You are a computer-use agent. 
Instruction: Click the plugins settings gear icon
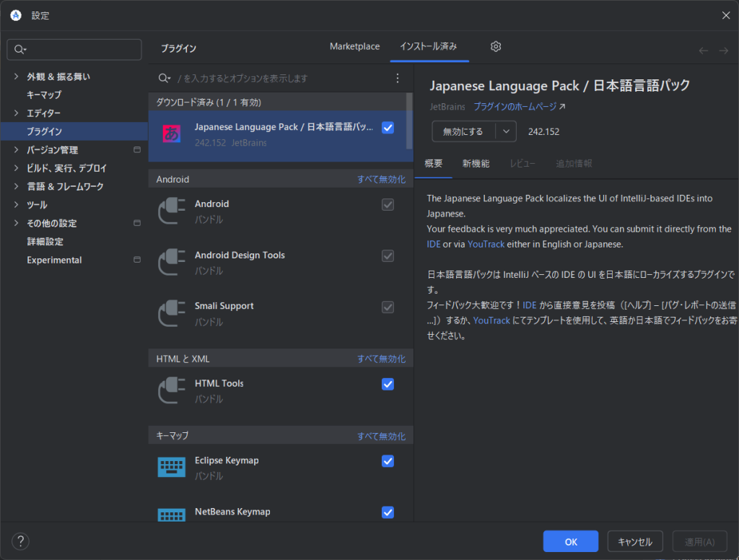[495, 46]
